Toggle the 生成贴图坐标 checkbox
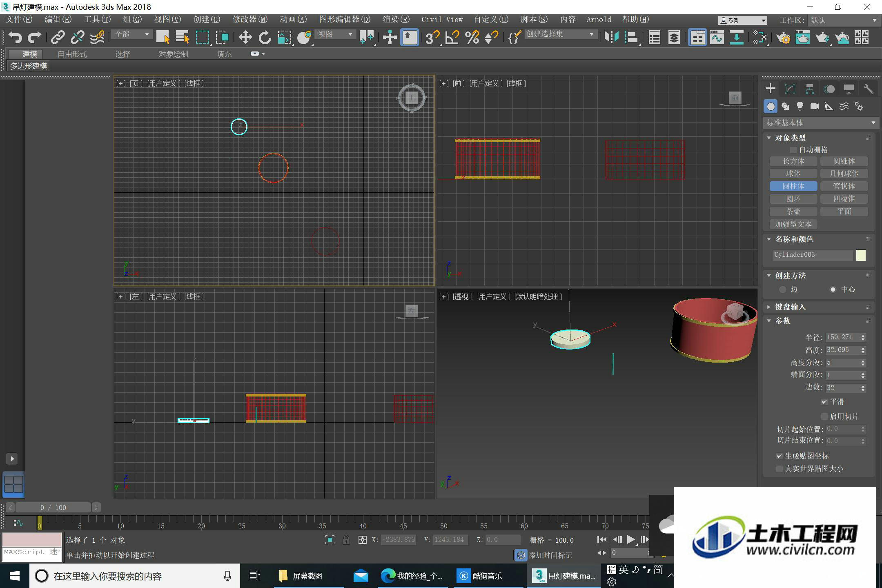This screenshot has width=882, height=588. pos(779,456)
